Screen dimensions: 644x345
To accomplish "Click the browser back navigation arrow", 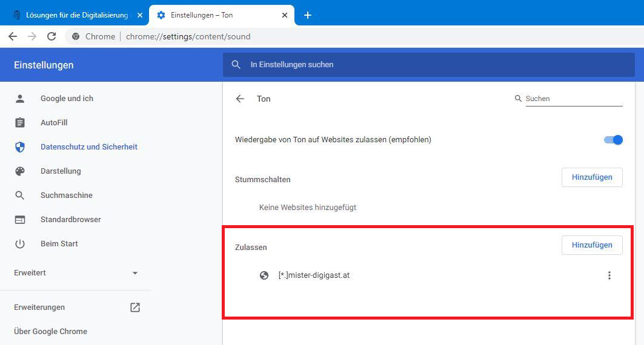I will [x=13, y=36].
